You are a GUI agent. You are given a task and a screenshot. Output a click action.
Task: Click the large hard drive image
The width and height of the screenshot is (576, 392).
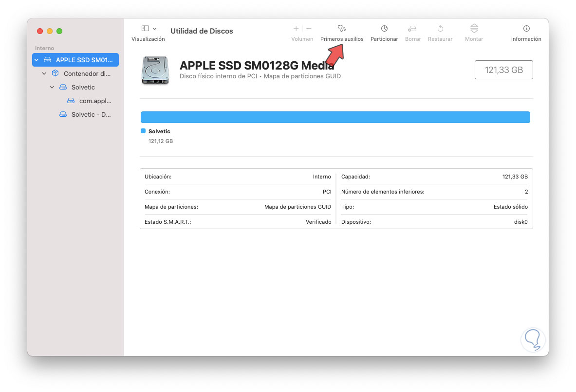(x=155, y=70)
